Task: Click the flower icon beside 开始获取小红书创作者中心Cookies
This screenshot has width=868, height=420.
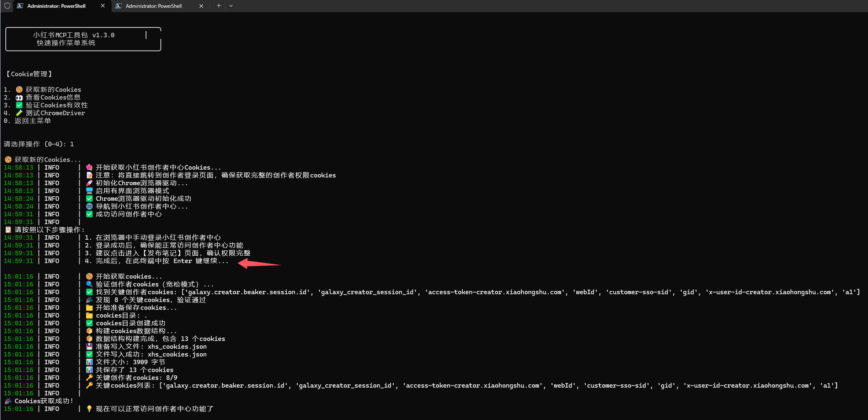Action: point(89,167)
